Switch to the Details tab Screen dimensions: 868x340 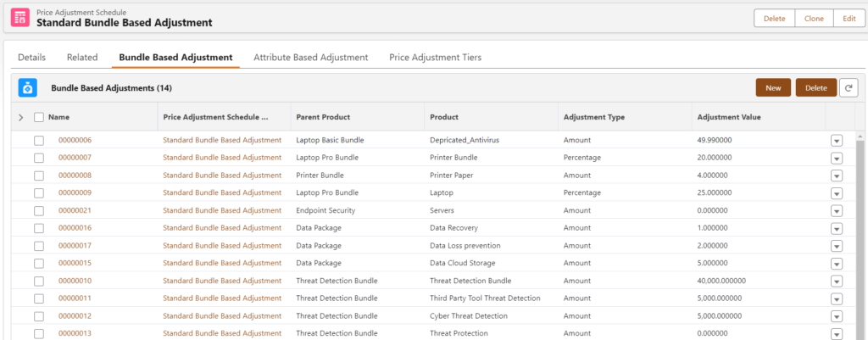coord(31,57)
